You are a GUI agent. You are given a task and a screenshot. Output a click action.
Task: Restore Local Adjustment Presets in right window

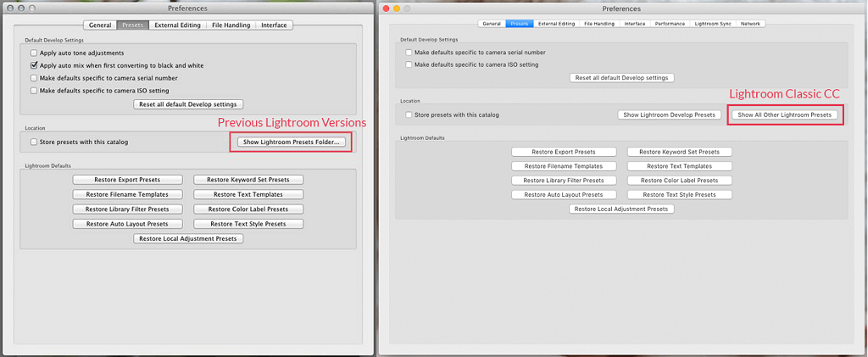coord(621,209)
